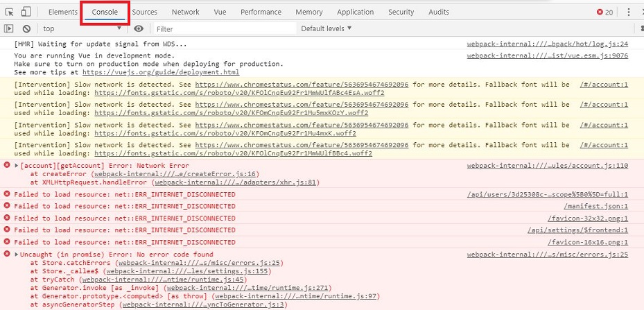Open the manifest.json:1 source link
This screenshot has width=644, height=310.
[595, 206]
